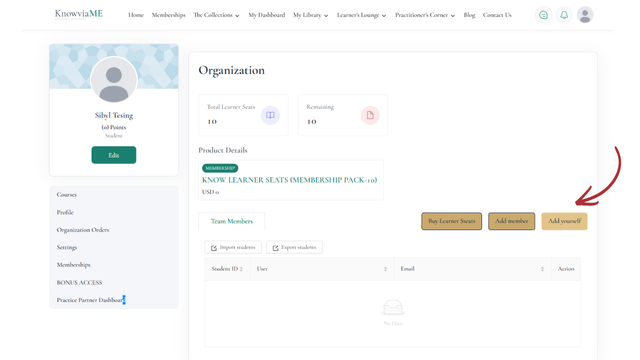Image resolution: width=640 pixels, height=360 pixels.
Task: Click Import students button
Action: coord(233,247)
